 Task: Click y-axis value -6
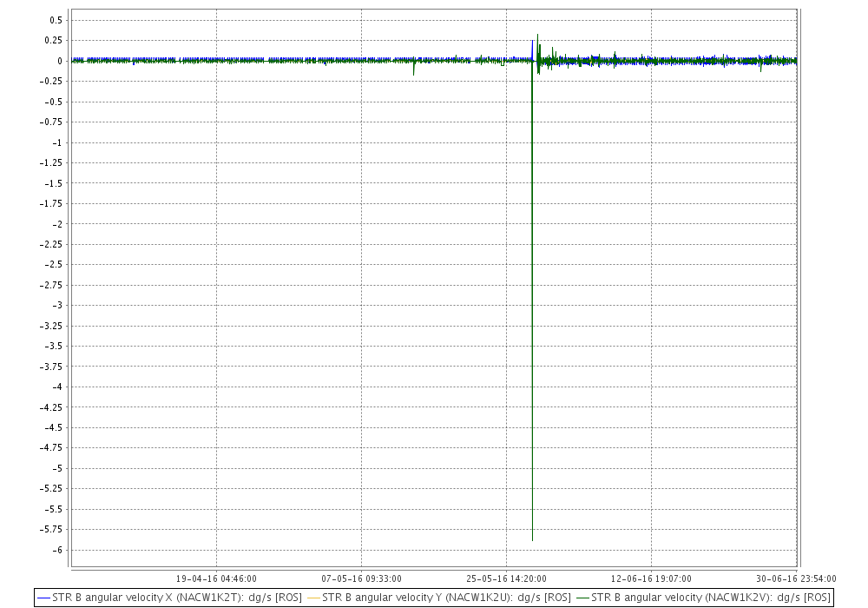(x=57, y=550)
